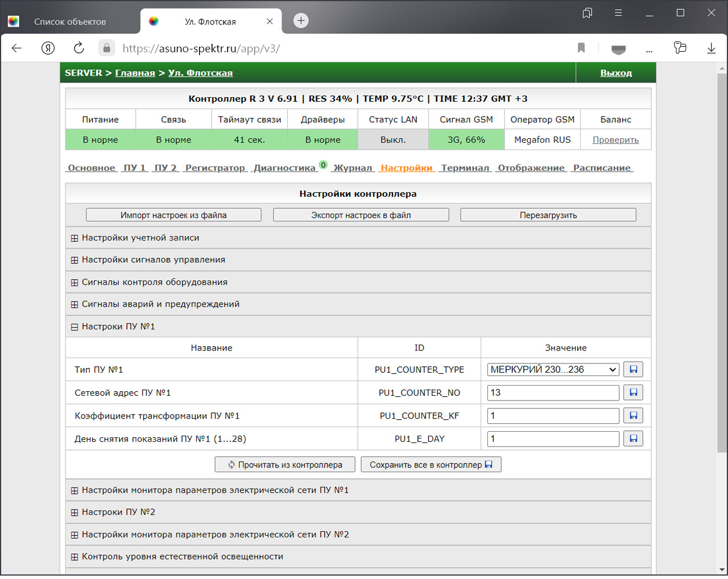The height and width of the screenshot is (579, 728).
Task: Save the PU1_COUNTER_TYPE value
Action: (633, 370)
